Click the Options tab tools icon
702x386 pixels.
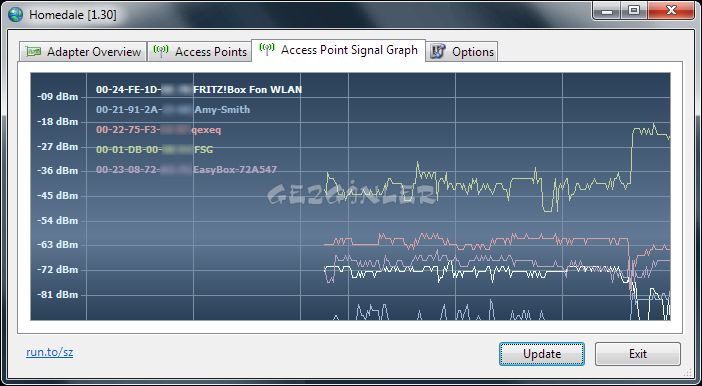(x=437, y=51)
